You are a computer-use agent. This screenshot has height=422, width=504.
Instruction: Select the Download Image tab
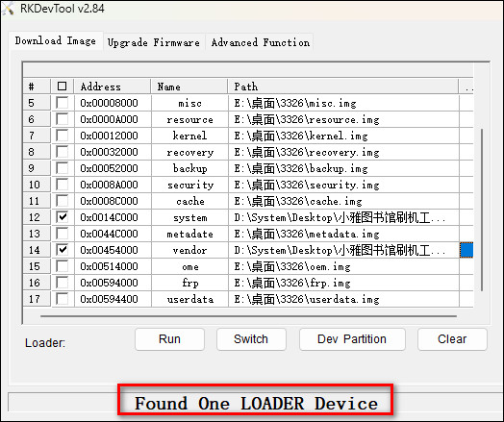coord(56,40)
